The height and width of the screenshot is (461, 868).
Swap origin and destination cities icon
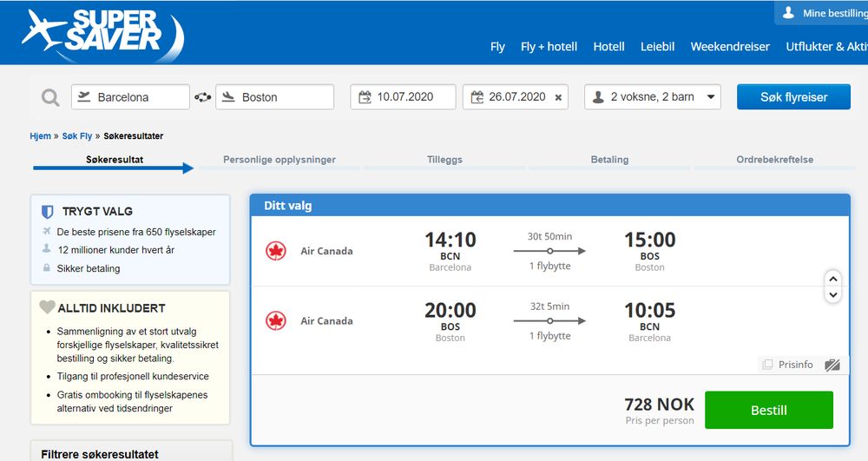(x=202, y=97)
